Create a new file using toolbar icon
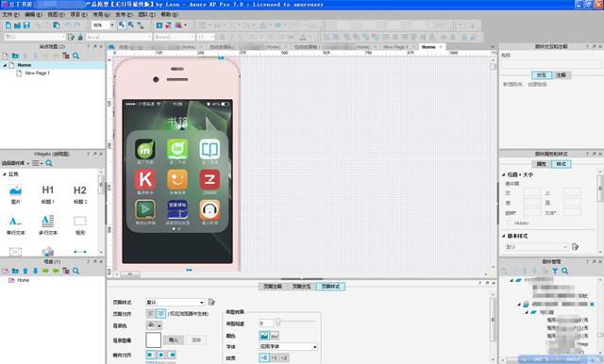Screen dimensions: 604x364 (x=8, y=25)
